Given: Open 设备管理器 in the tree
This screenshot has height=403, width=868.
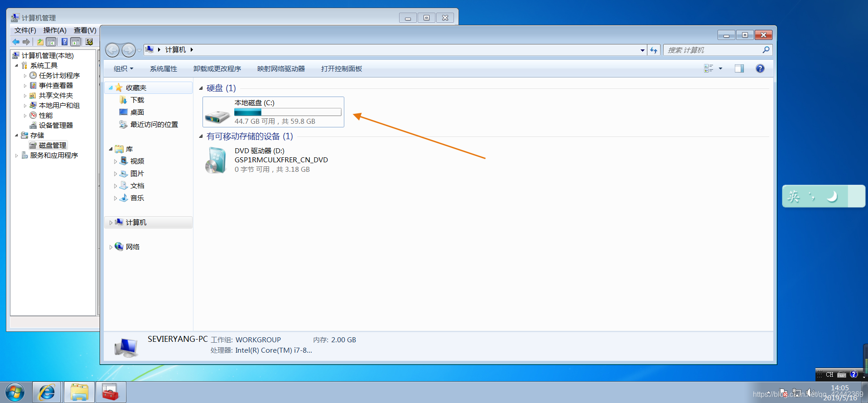Looking at the screenshot, I should point(56,126).
